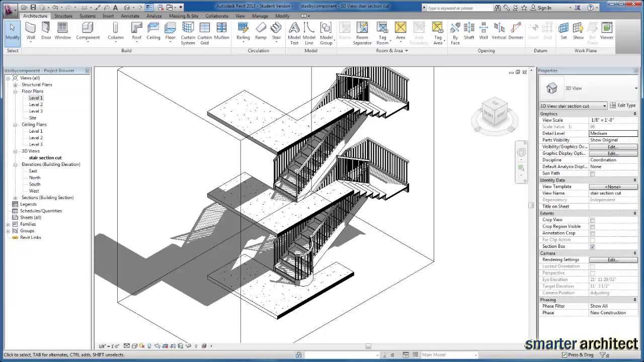The image size is (644, 362).
Task: Click the Door tool icon
Action: [x=46, y=31]
